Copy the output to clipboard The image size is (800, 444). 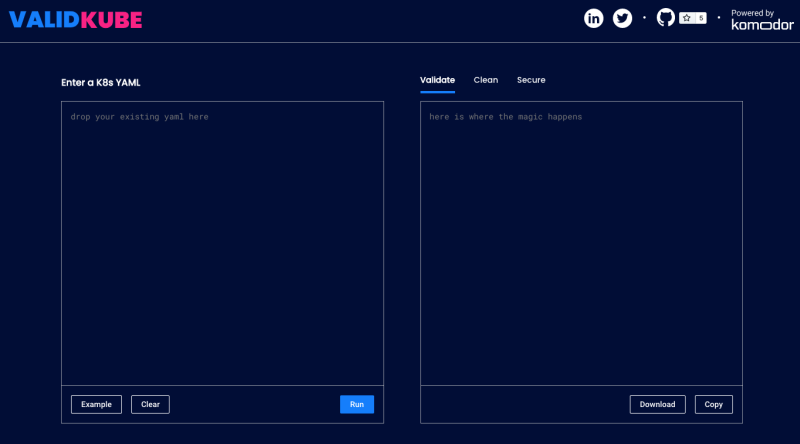coord(713,404)
